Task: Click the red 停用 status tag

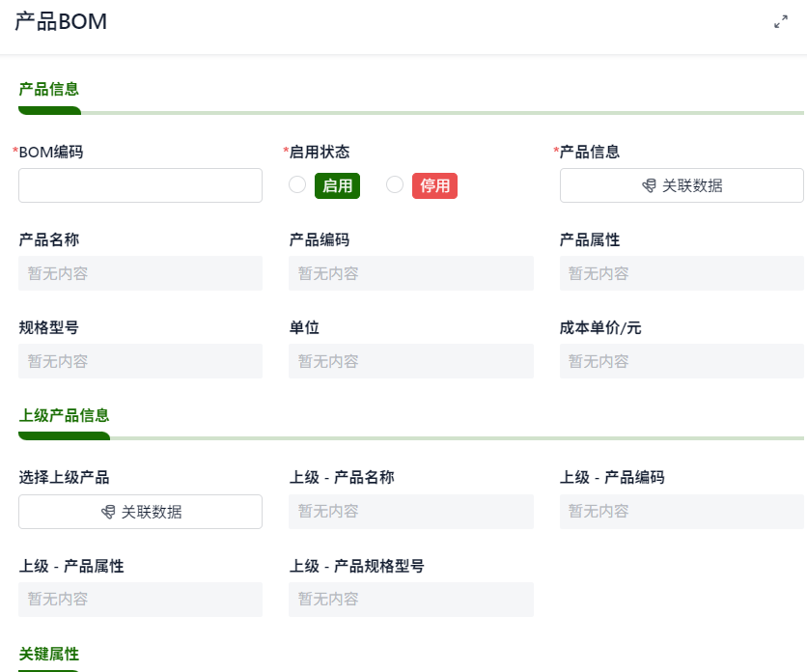Action: pyautogui.click(x=435, y=185)
